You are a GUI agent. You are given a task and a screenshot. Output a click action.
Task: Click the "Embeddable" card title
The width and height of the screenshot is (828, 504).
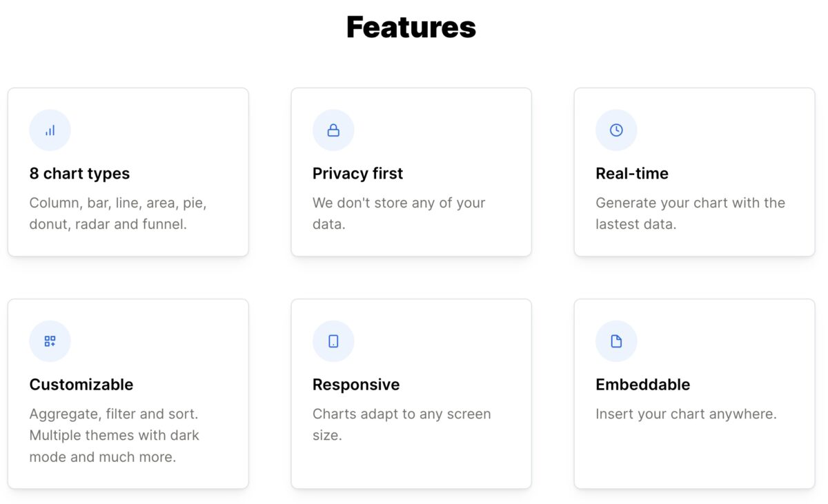point(642,385)
